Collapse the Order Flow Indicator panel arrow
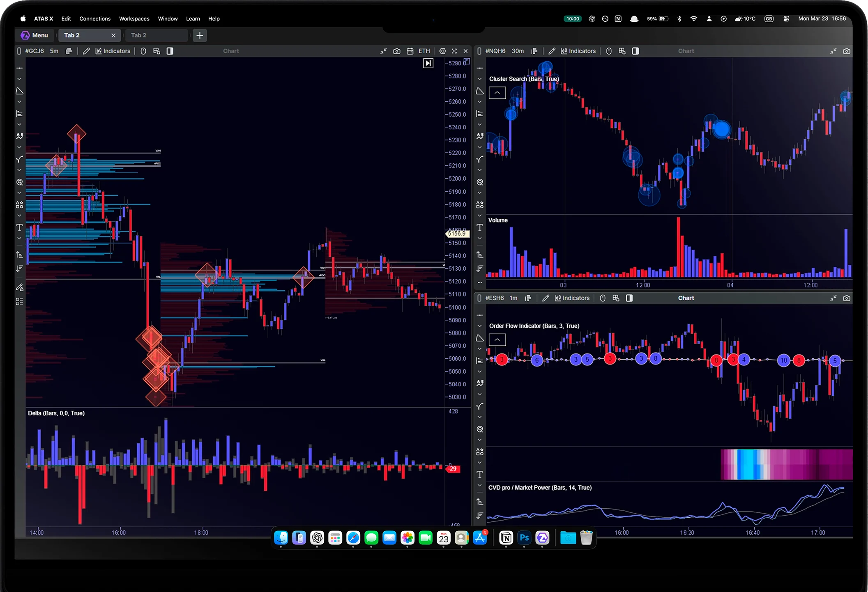The width and height of the screenshot is (868, 592). coord(497,340)
